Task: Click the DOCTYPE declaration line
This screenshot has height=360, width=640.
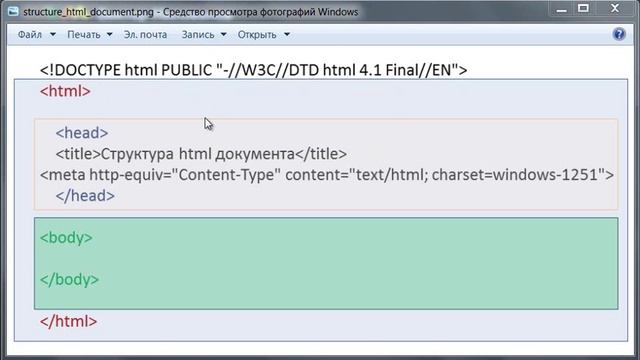Action: coord(253,70)
